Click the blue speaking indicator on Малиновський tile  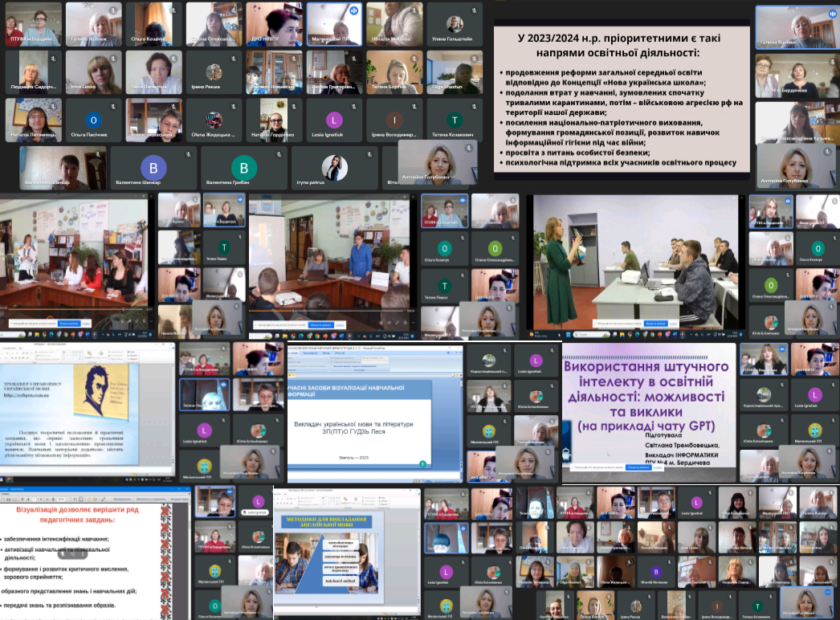(x=353, y=11)
